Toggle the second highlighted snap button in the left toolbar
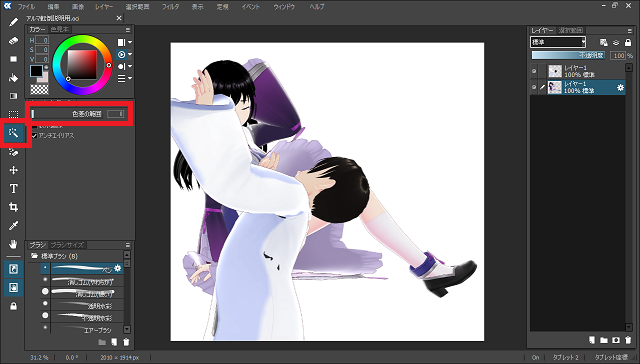The image size is (640, 364). [x=13, y=287]
